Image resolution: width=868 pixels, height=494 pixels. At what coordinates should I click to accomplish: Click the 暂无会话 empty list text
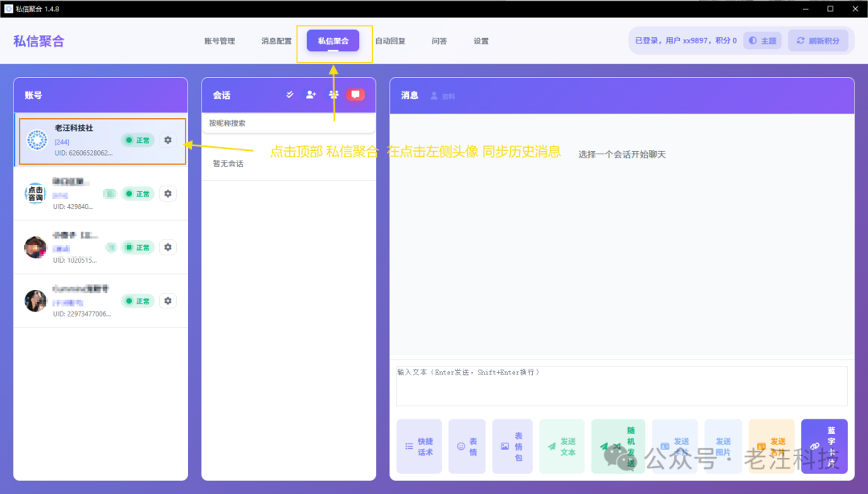(x=228, y=164)
